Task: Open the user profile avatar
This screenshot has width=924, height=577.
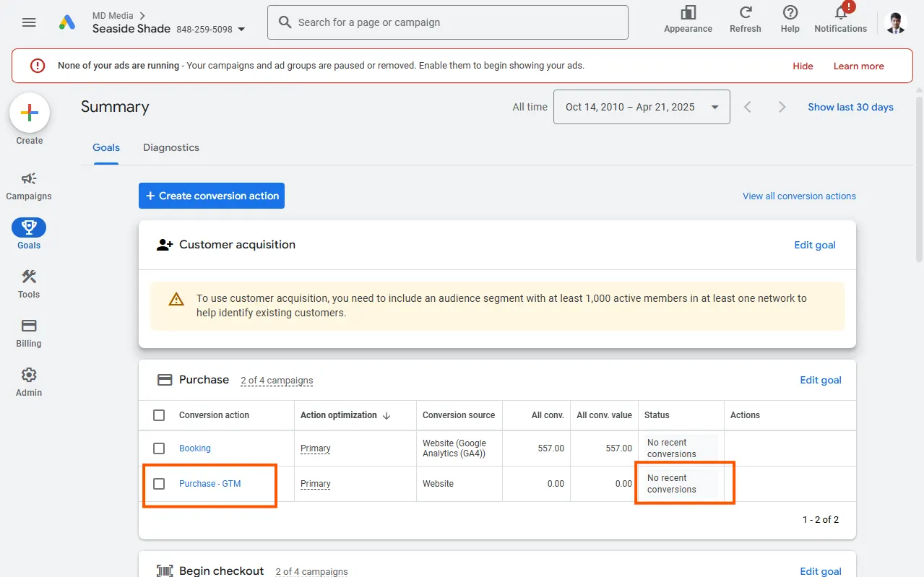Action: click(896, 22)
